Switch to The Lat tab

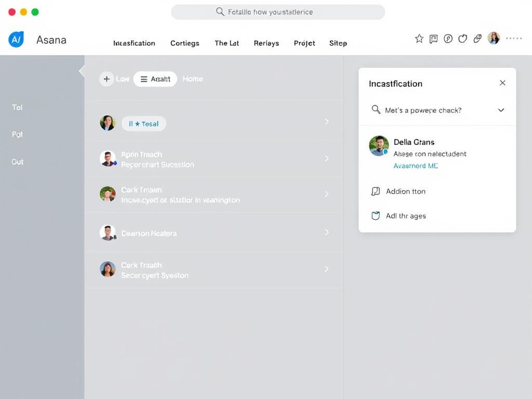(227, 43)
